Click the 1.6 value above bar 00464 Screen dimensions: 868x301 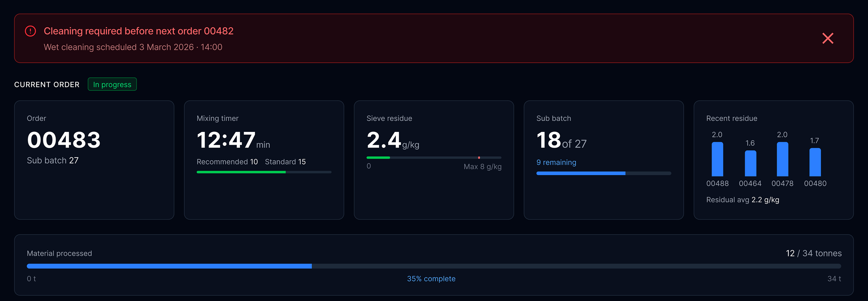(x=750, y=143)
